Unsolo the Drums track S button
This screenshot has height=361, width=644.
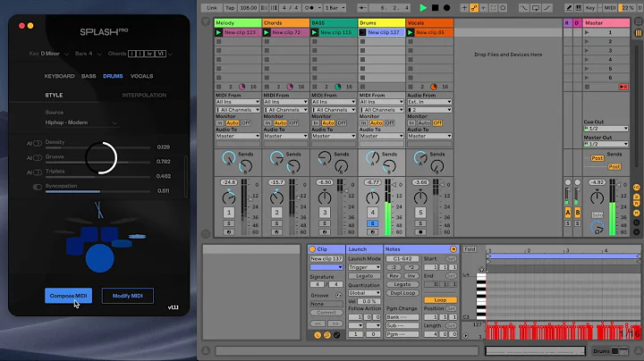coord(372,223)
